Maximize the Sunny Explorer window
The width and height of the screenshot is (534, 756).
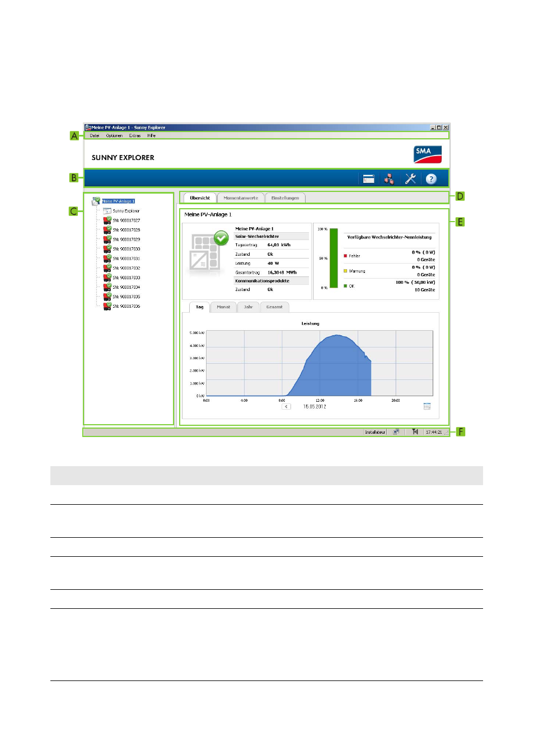point(439,128)
